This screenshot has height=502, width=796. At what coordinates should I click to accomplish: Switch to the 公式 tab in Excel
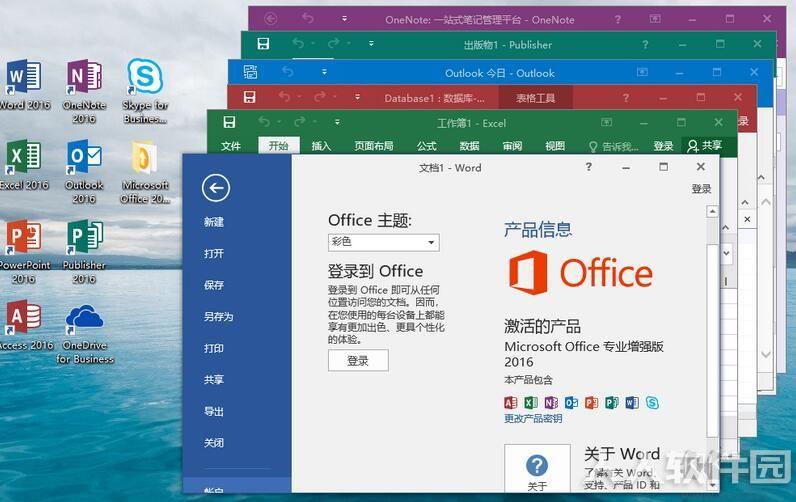pos(426,146)
